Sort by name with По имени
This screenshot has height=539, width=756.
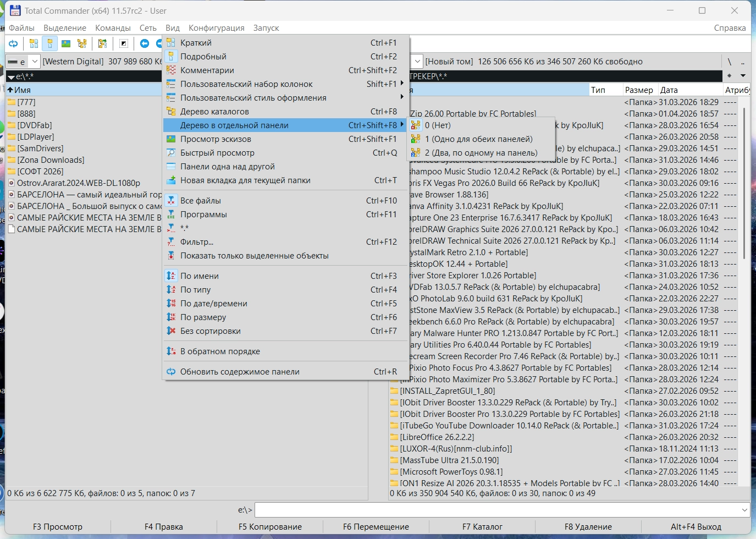pos(286,276)
